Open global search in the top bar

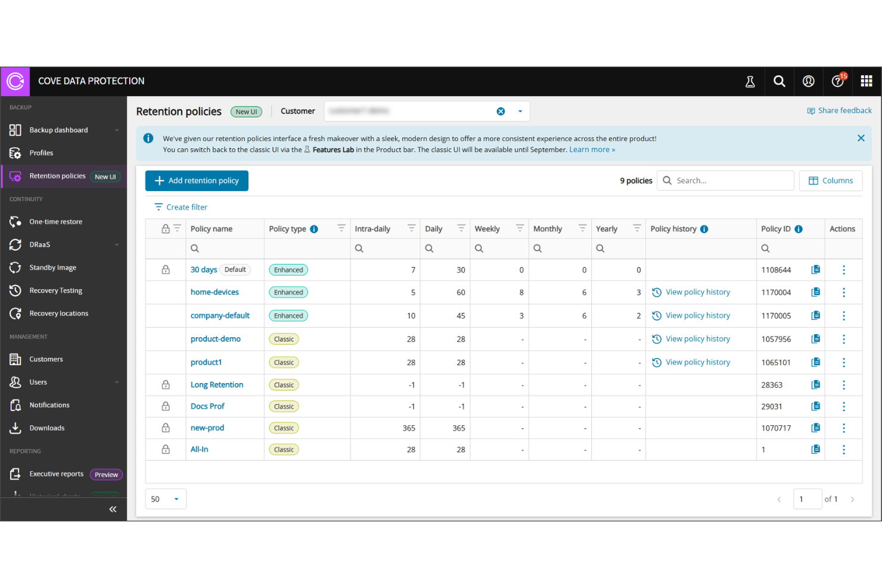(x=779, y=81)
